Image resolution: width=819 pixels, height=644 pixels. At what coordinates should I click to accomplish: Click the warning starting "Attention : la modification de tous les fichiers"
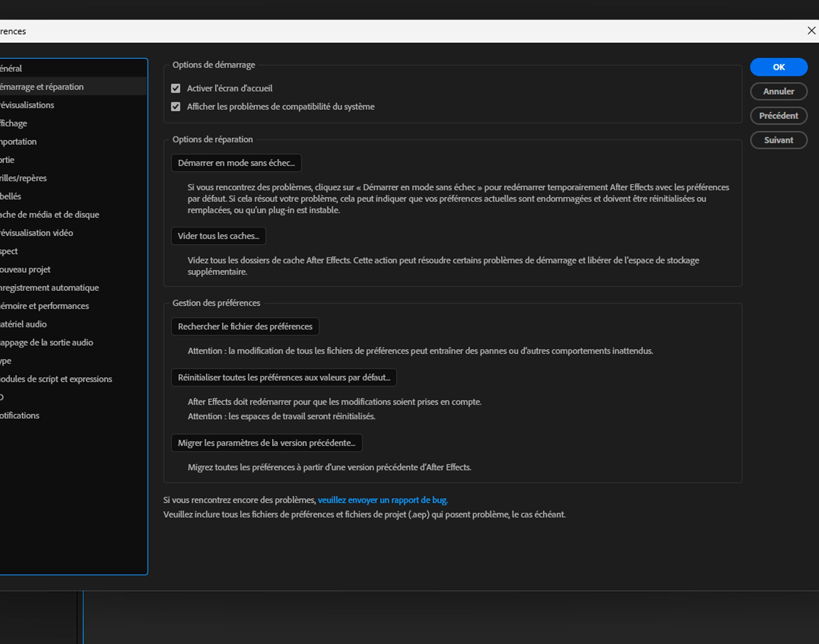point(420,351)
